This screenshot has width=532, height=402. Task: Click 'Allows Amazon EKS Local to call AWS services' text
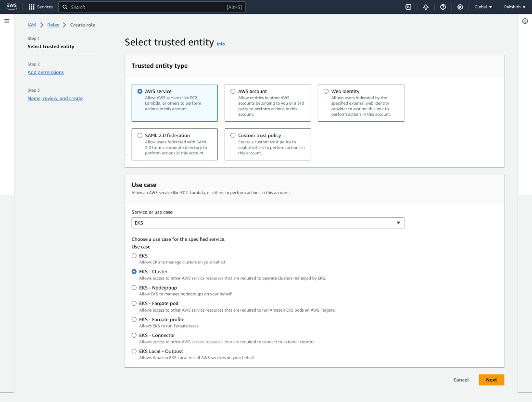(197, 358)
